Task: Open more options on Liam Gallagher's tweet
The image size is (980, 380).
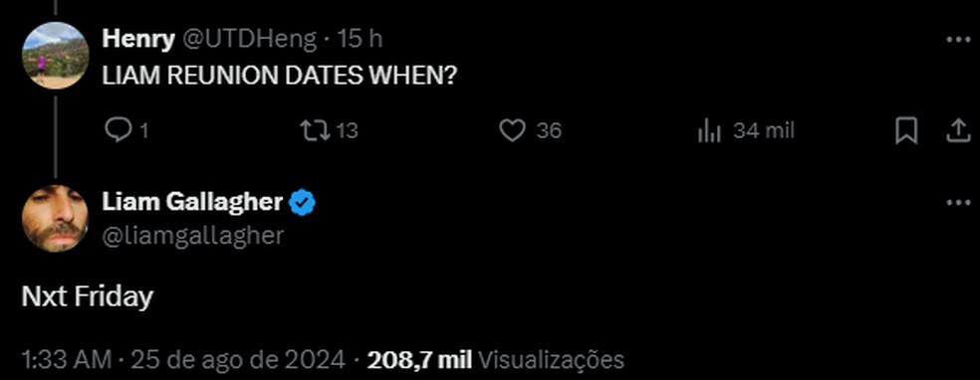Action: [958, 202]
